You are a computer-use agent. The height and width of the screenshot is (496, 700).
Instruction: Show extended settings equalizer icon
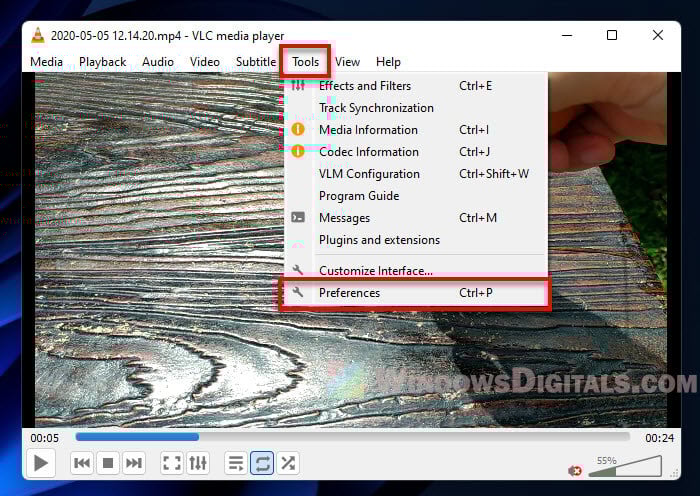pos(198,463)
